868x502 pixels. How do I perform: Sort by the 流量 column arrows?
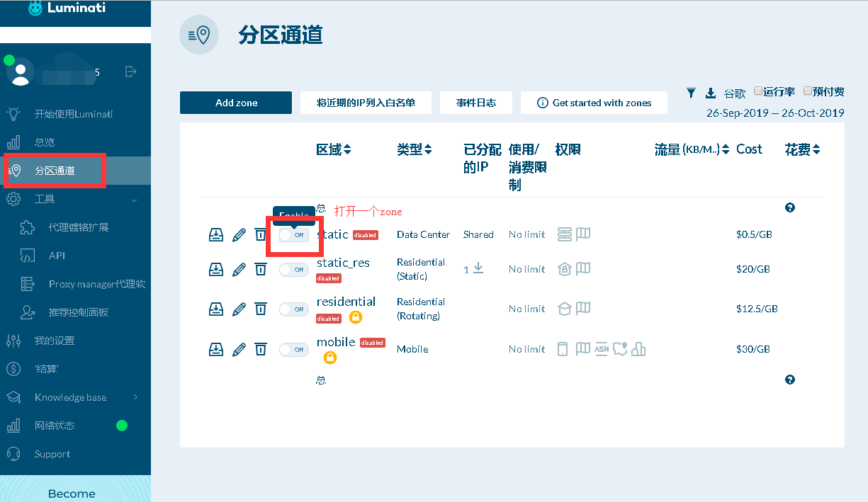pyautogui.click(x=726, y=149)
